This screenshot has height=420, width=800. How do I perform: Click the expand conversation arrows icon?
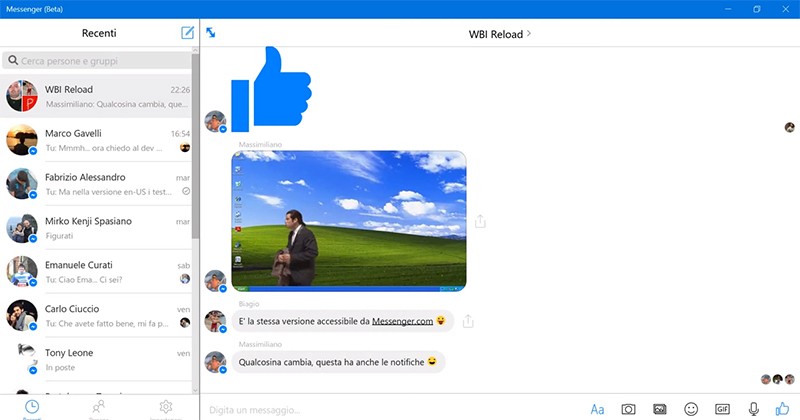(211, 33)
